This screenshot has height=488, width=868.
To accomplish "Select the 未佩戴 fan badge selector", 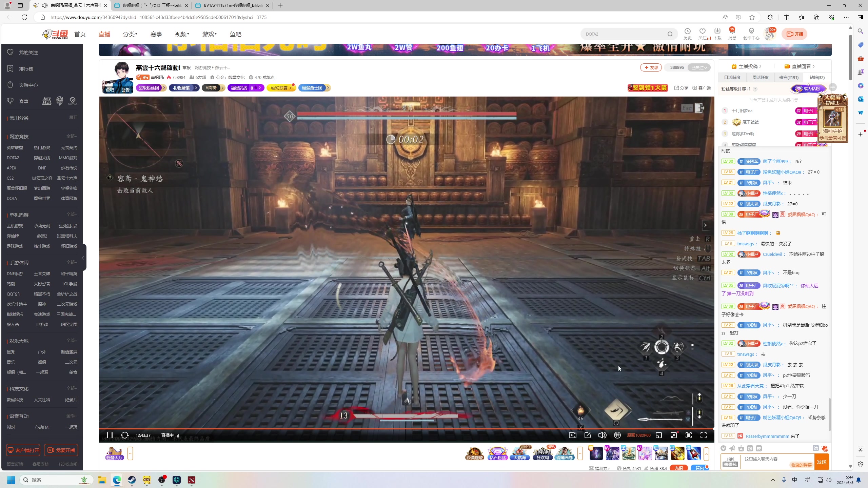I will (730, 462).
